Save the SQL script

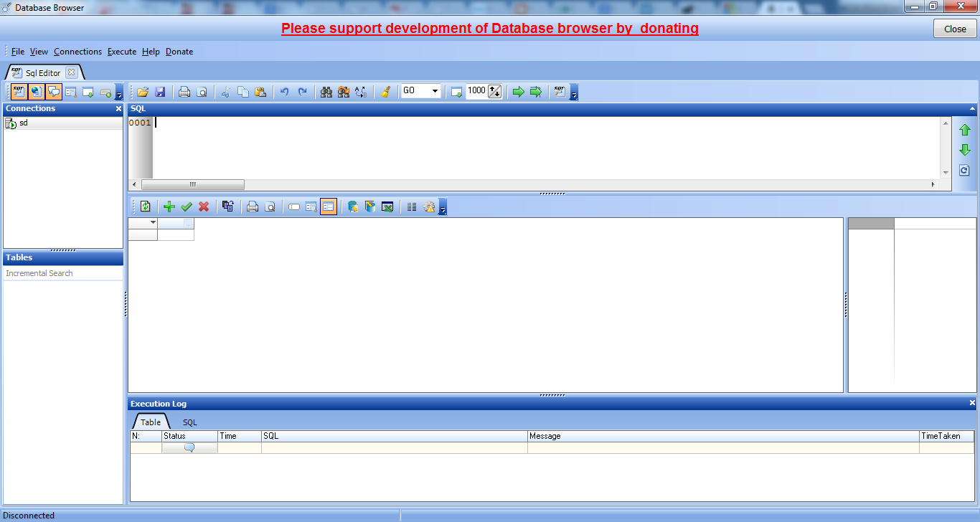161,92
